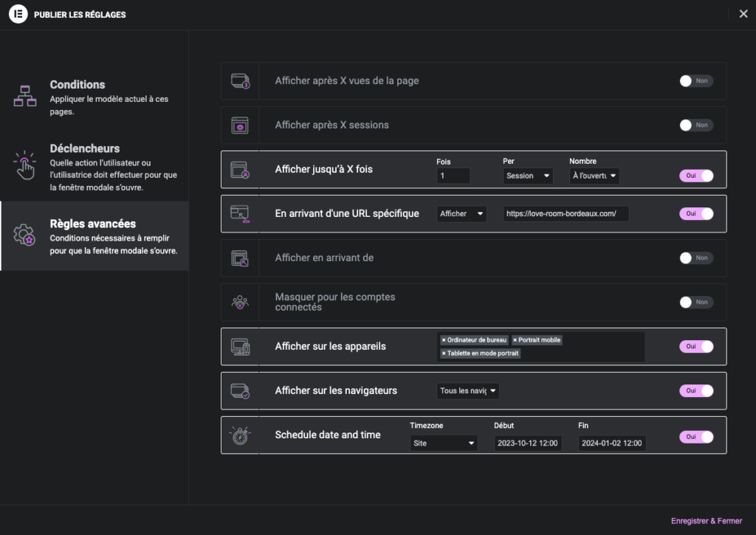Screen dimensions: 756x535
Task: Click the specific URL rule icon
Action: tap(240, 213)
